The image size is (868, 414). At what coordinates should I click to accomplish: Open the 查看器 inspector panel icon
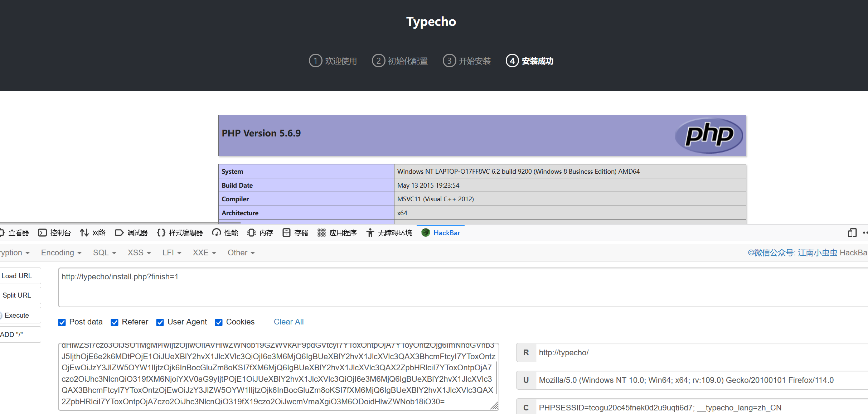(2, 233)
